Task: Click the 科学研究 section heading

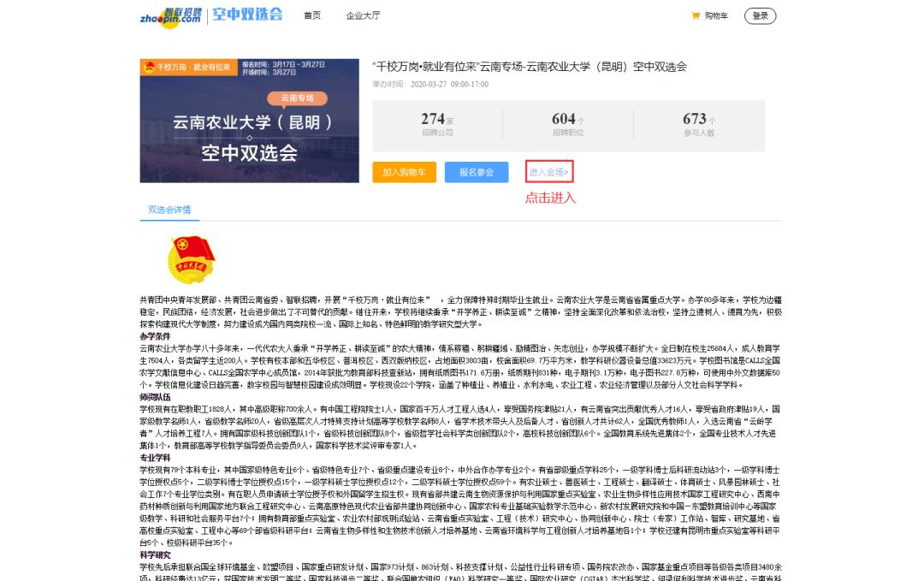Action: click(x=155, y=555)
